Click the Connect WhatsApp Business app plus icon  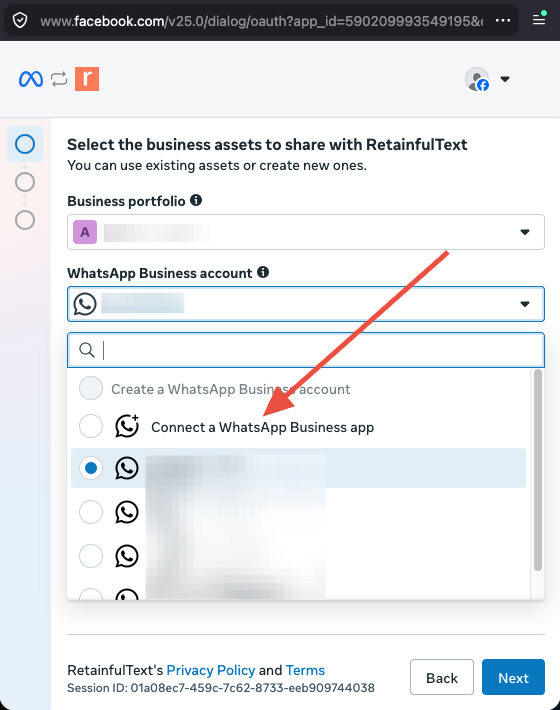click(x=127, y=426)
